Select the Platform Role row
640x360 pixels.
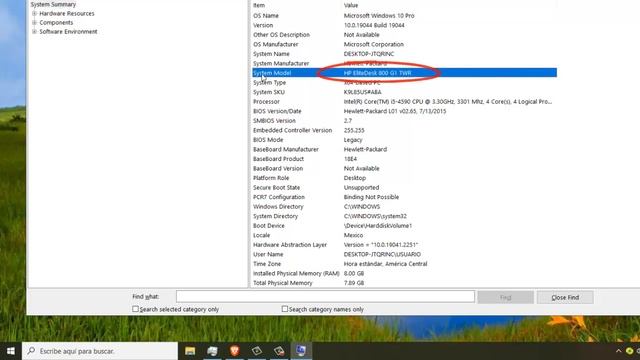[404, 178]
